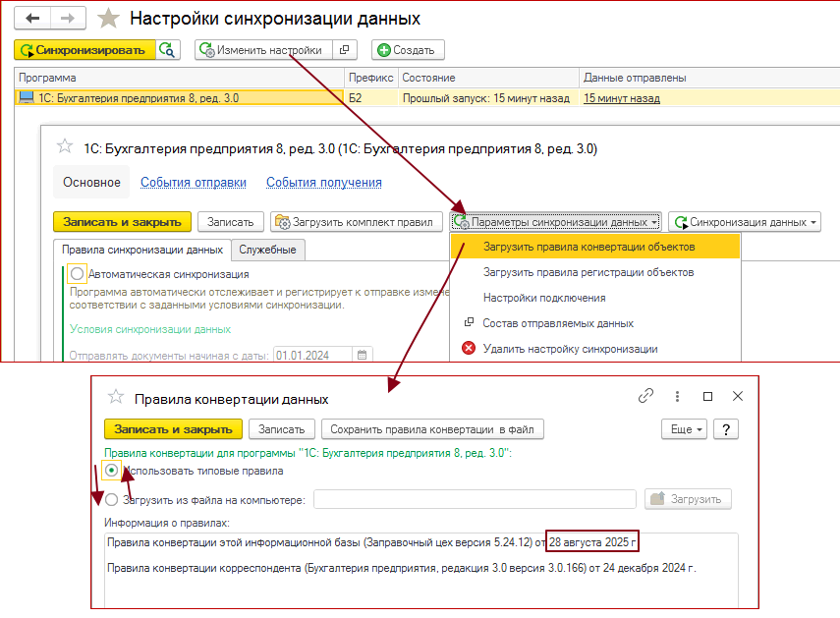This screenshot has width=840, height=618.
Task: Click Записать и закрыть in settings form
Action: (x=122, y=222)
